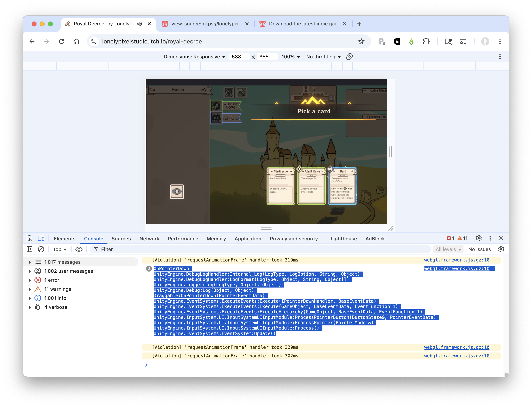Toggle the device toolbar icon

coord(41,238)
